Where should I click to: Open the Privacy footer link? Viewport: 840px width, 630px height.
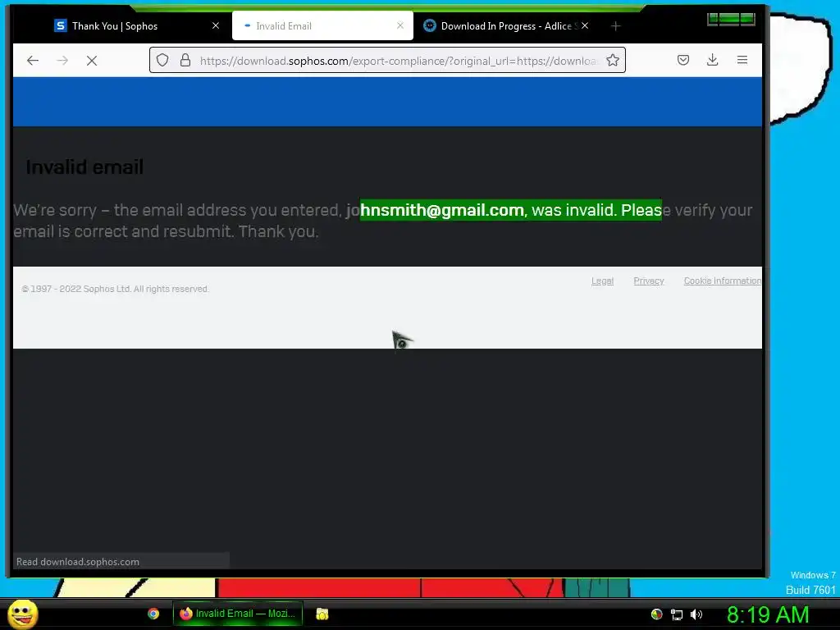click(649, 281)
